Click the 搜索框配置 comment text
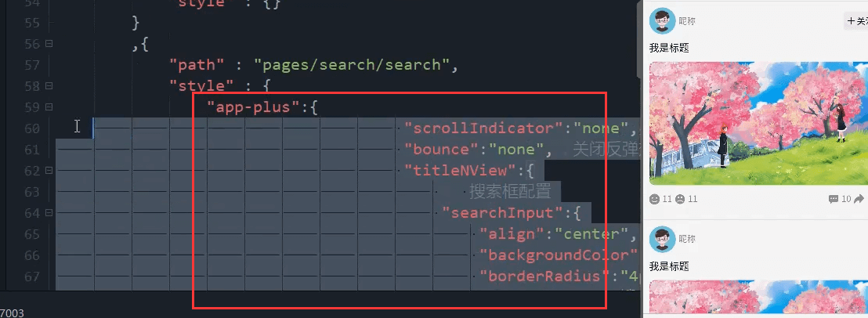Viewport: 868px width, 318px height. 511,192
